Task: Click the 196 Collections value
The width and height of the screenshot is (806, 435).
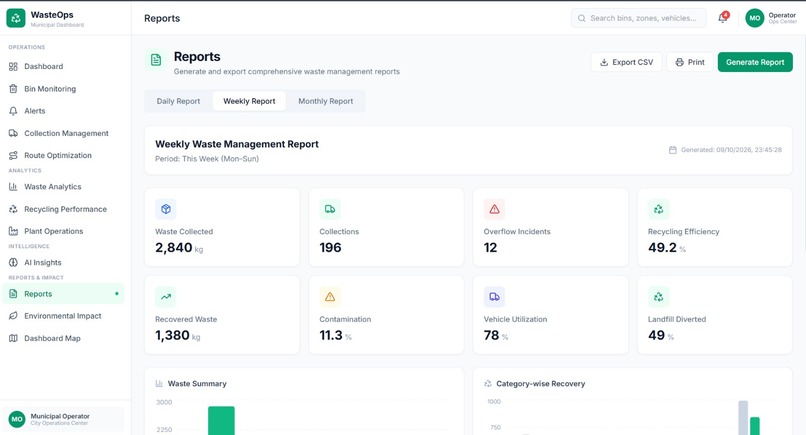Action: (330, 248)
